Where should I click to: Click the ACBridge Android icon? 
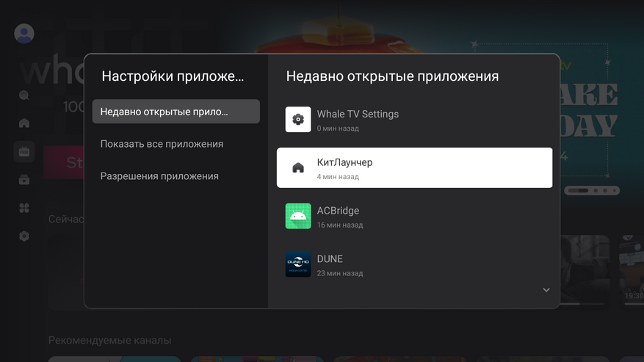(298, 216)
